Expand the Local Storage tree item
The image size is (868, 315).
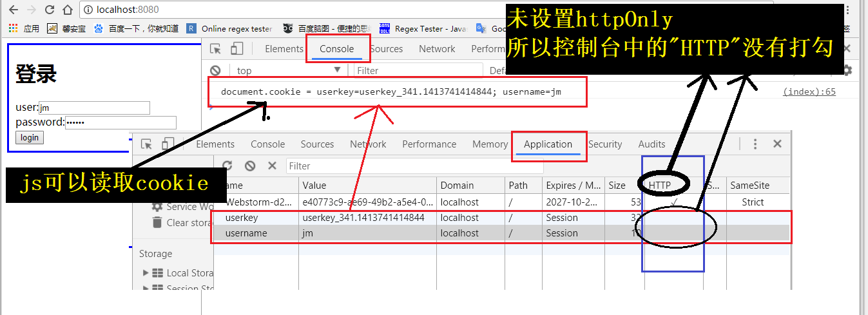[x=146, y=273]
